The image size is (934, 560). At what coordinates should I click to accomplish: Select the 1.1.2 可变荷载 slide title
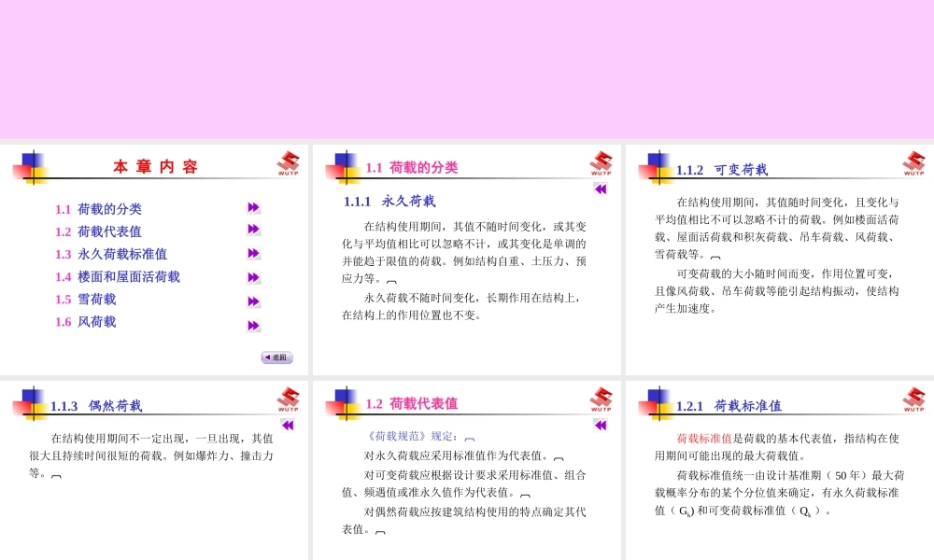click(x=722, y=170)
